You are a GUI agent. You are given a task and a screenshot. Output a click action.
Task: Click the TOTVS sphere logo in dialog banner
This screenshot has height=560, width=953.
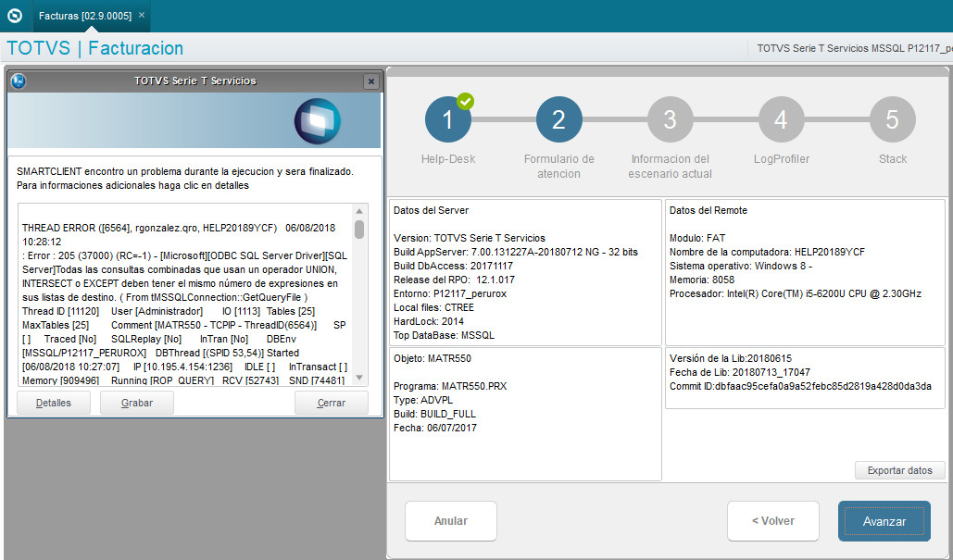[x=318, y=121]
